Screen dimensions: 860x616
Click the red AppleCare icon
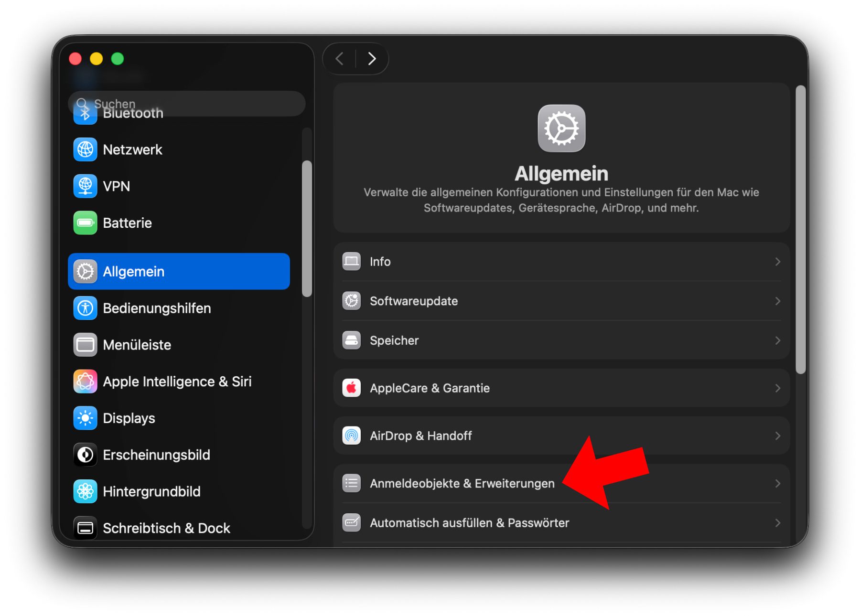tap(352, 388)
